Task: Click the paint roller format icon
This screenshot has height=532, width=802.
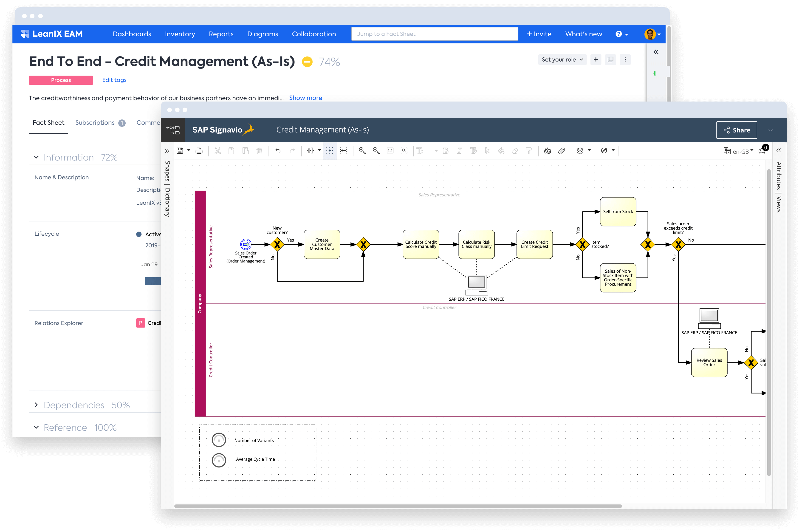Action: [x=529, y=151]
